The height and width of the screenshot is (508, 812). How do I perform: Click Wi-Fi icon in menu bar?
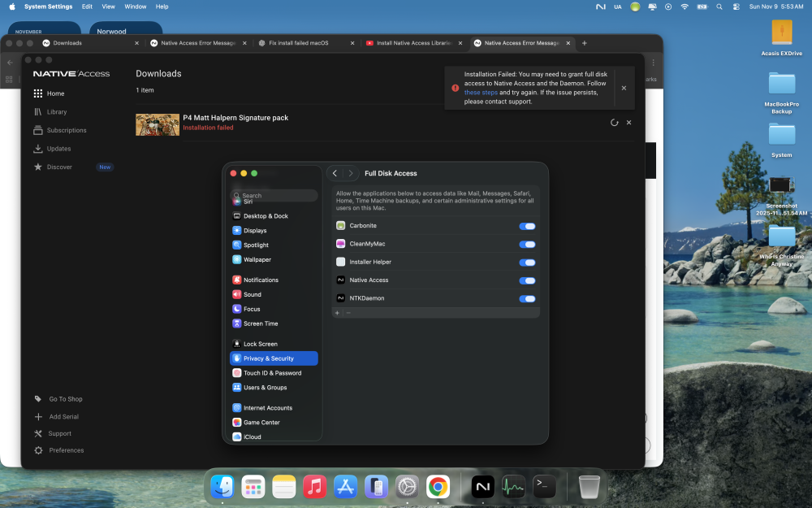(x=685, y=7)
